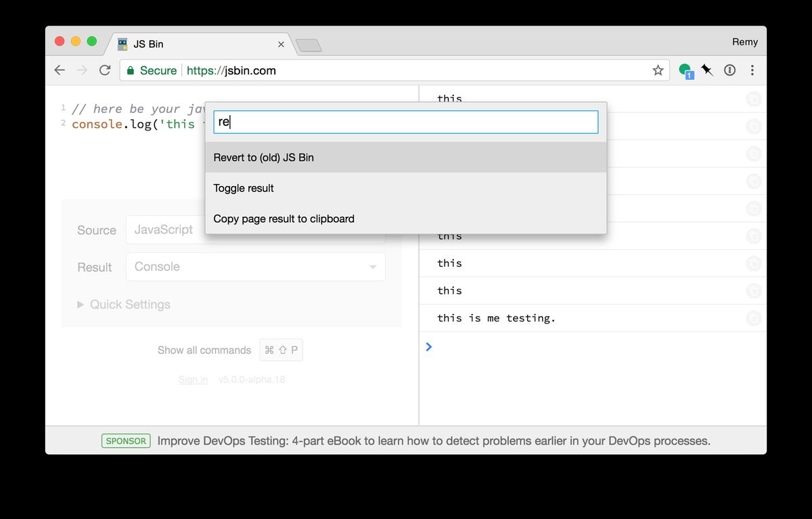
Task: Click the jsbin.com address bar
Action: click(394, 70)
